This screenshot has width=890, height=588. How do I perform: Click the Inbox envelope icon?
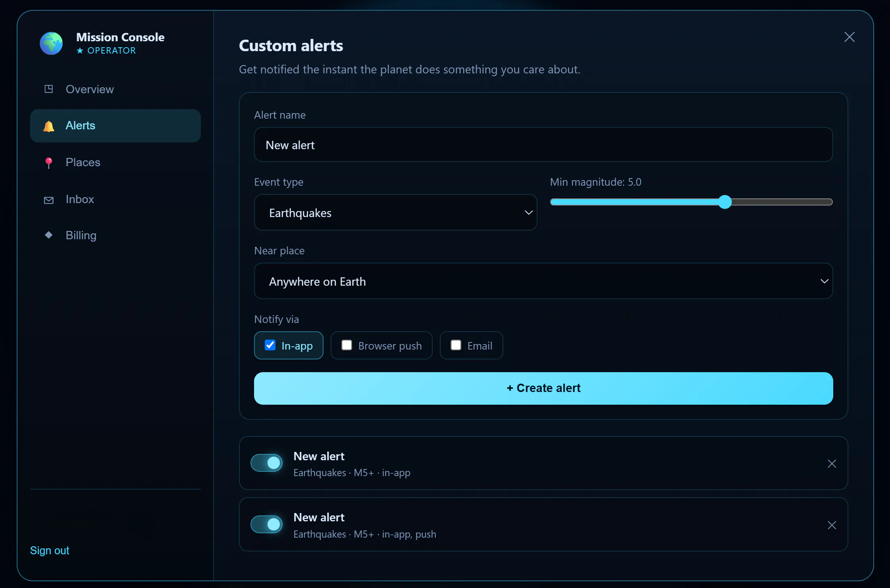(x=48, y=200)
